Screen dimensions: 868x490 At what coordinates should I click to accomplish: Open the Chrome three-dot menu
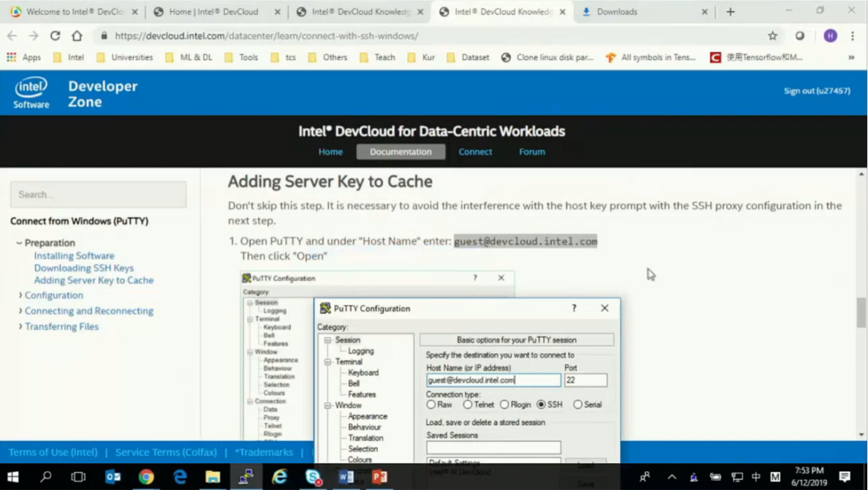852,36
